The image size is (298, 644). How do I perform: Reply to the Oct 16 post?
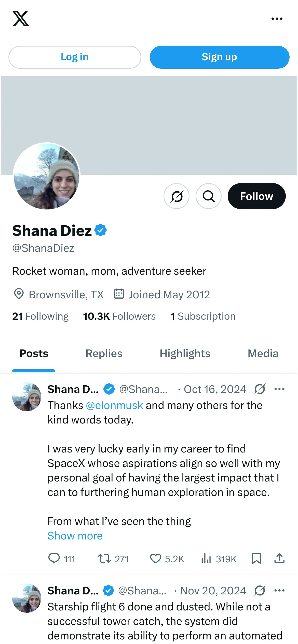pyautogui.click(x=54, y=559)
